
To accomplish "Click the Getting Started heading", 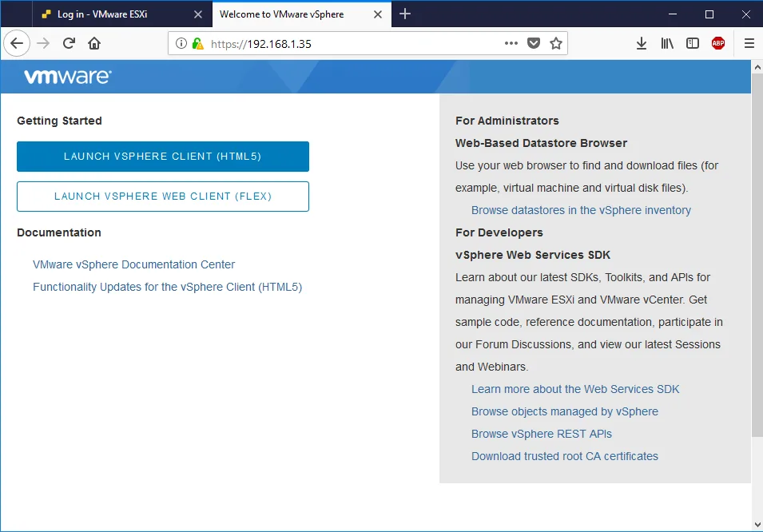I will coord(59,121).
